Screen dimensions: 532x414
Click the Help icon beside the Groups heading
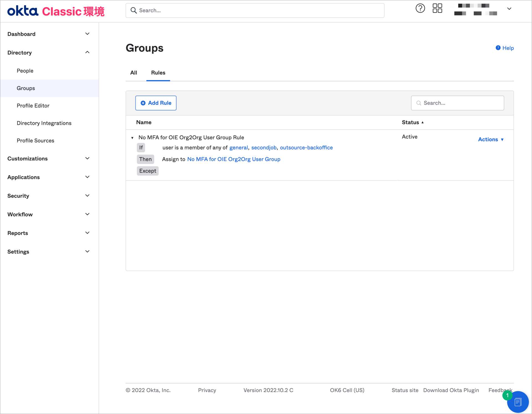coord(498,48)
